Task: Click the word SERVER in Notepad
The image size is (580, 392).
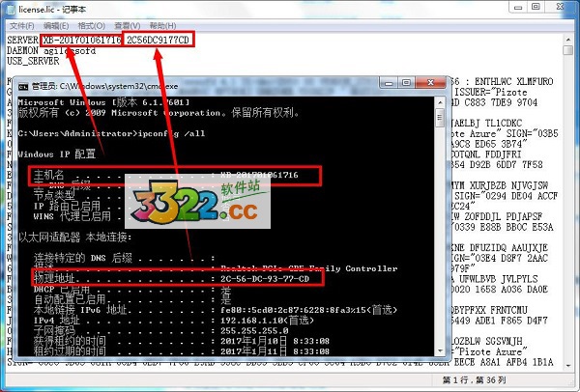Action: coord(22,40)
